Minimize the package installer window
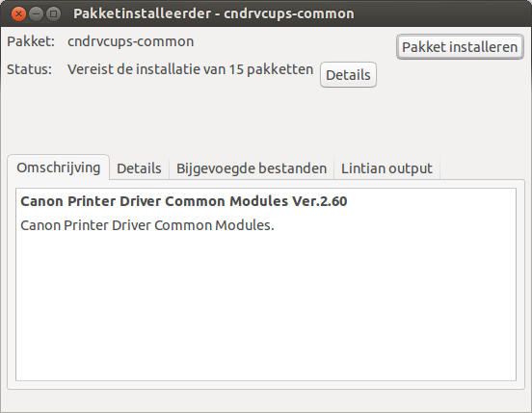This screenshot has width=532, height=413. click(36, 13)
